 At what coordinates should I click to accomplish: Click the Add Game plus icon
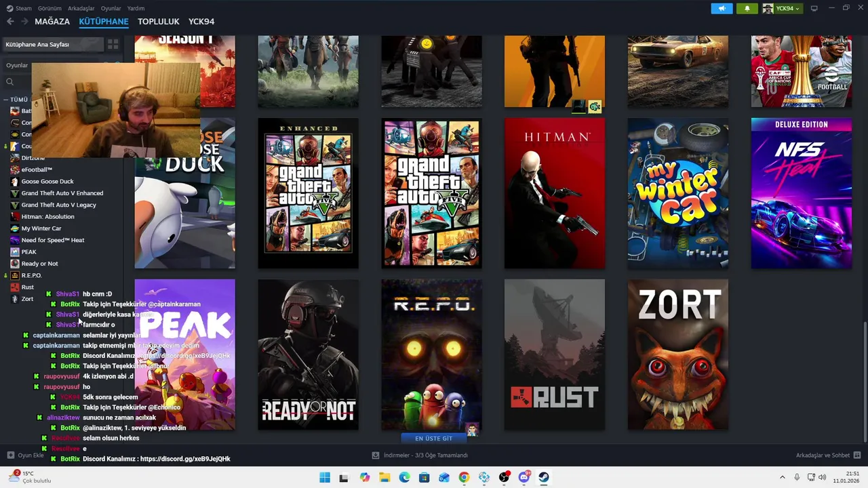[10, 455]
